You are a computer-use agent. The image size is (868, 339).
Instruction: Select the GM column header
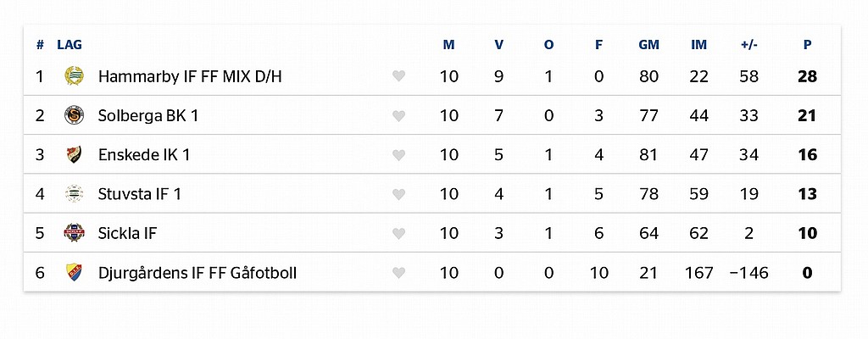(648, 45)
